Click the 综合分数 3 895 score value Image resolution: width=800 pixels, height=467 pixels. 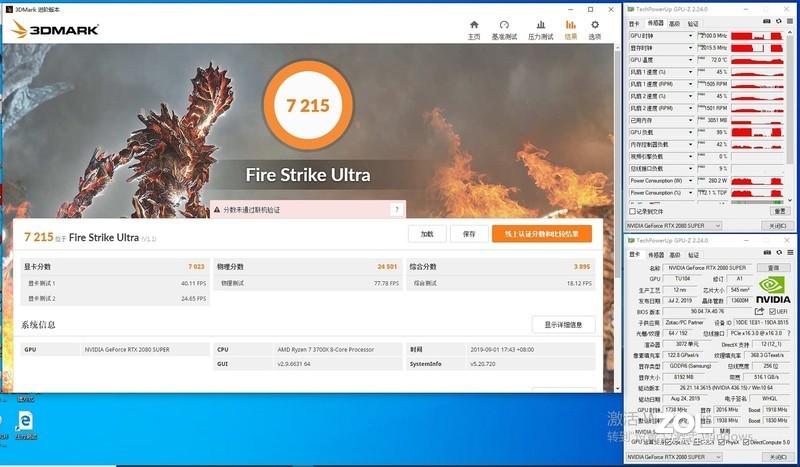[582, 266]
